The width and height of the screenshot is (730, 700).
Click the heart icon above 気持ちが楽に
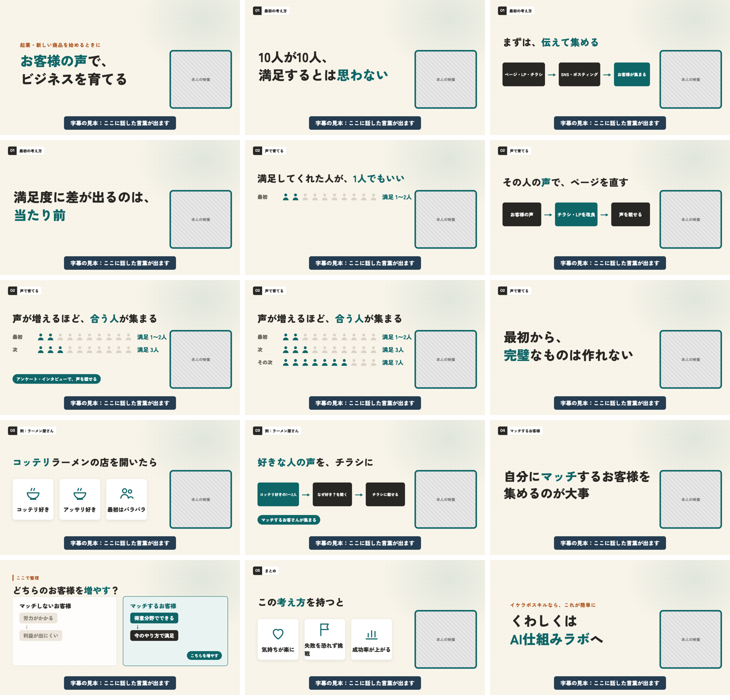(x=278, y=634)
